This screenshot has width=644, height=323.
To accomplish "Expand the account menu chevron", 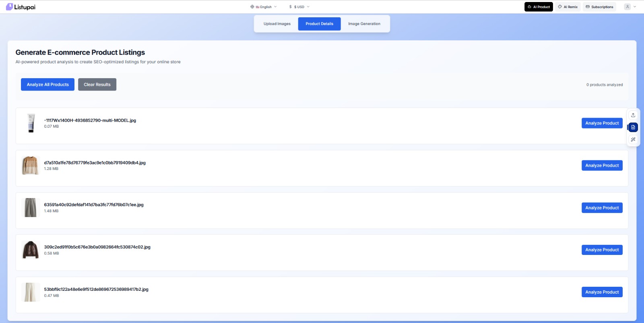I will [635, 7].
